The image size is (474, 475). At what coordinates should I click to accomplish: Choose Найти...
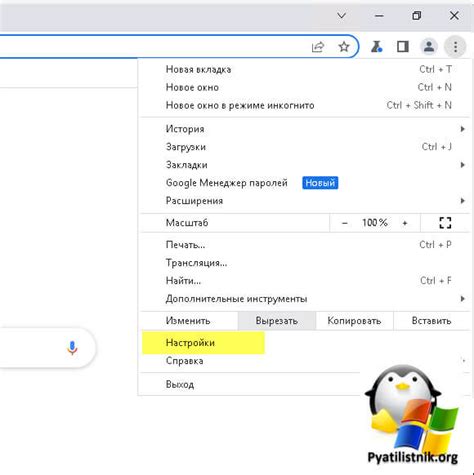(305, 281)
